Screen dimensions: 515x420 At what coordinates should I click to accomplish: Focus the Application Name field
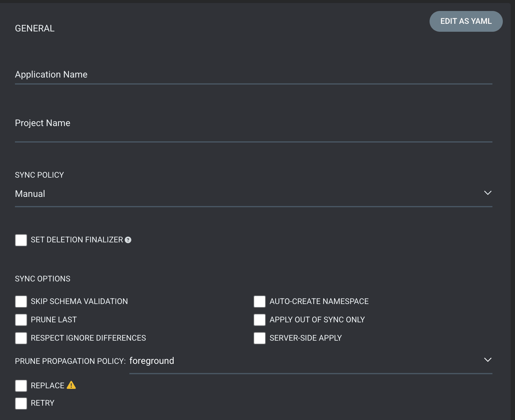tap(254, 75)
